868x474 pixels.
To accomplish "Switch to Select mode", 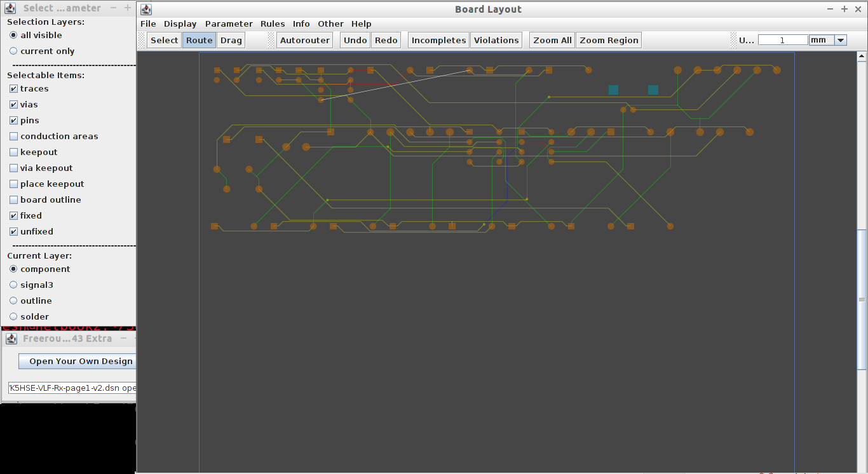I will (163, 39).
